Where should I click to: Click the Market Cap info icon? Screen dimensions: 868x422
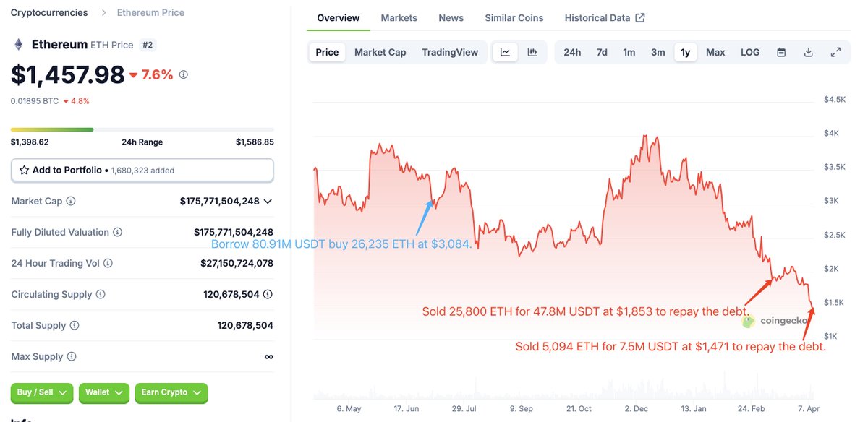tap(71, 202)
